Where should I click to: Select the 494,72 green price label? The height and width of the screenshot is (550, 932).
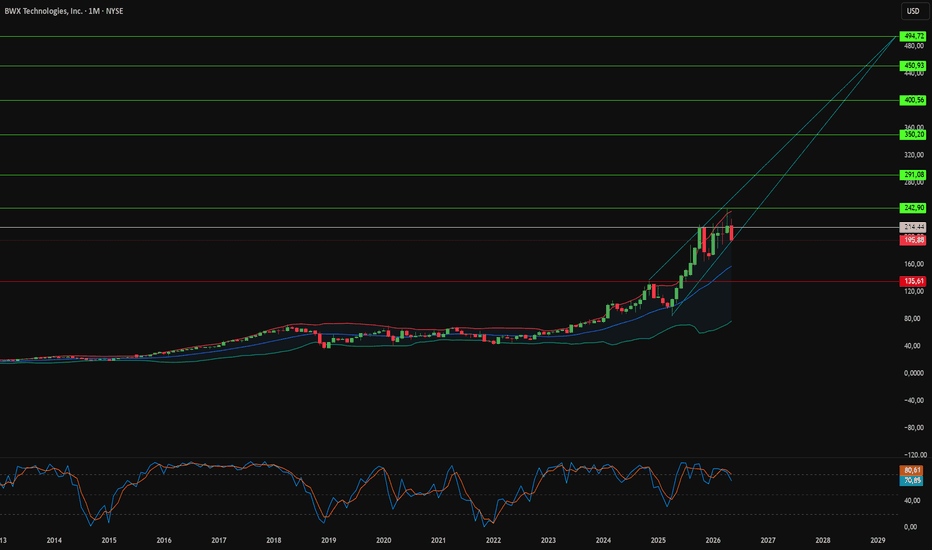tap(913, 36)
